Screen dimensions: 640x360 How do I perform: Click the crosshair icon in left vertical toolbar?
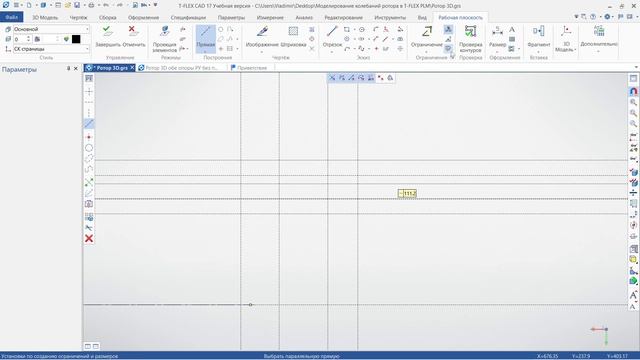[x=89, y=91]
